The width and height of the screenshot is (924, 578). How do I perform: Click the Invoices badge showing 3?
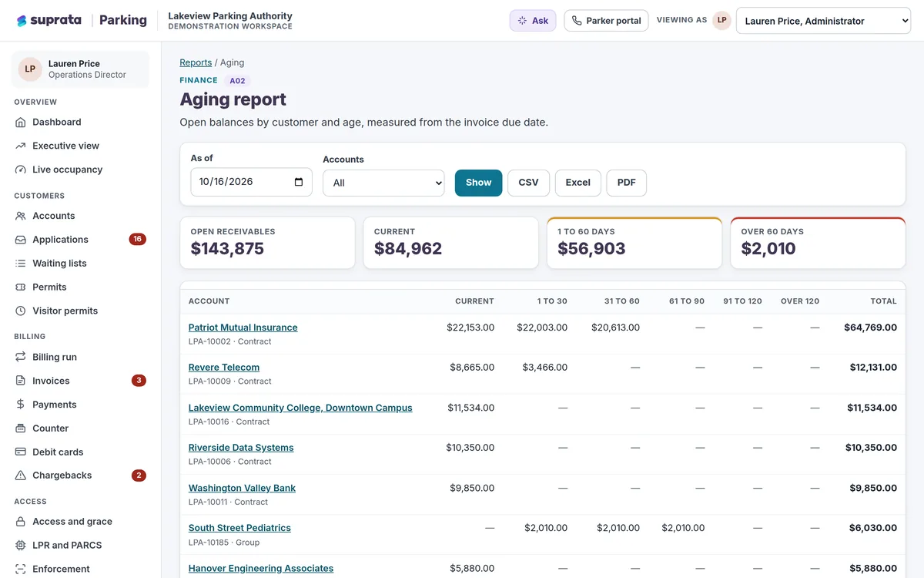tap(139, 381)
